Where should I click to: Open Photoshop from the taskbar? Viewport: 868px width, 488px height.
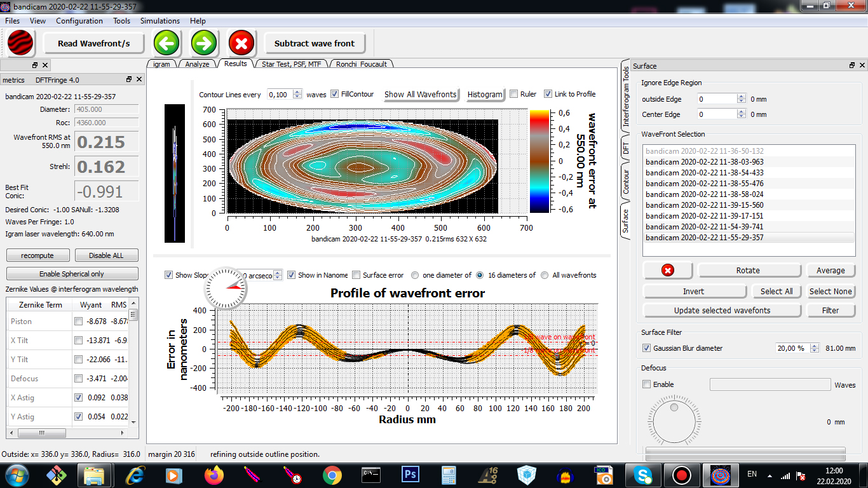click(x=410, y=475)
